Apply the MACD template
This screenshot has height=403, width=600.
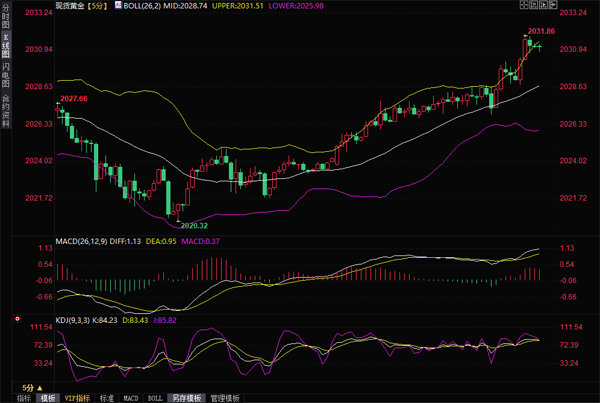click(131, 398)
